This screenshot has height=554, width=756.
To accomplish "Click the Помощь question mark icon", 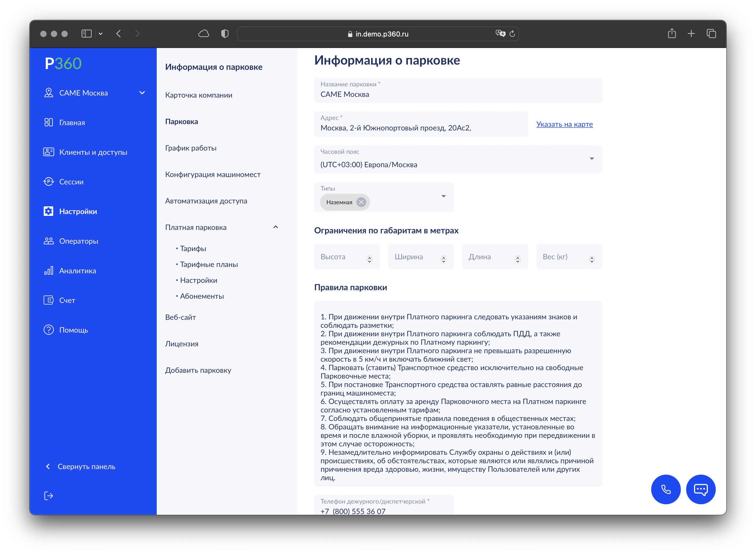I will coord(49,330).
